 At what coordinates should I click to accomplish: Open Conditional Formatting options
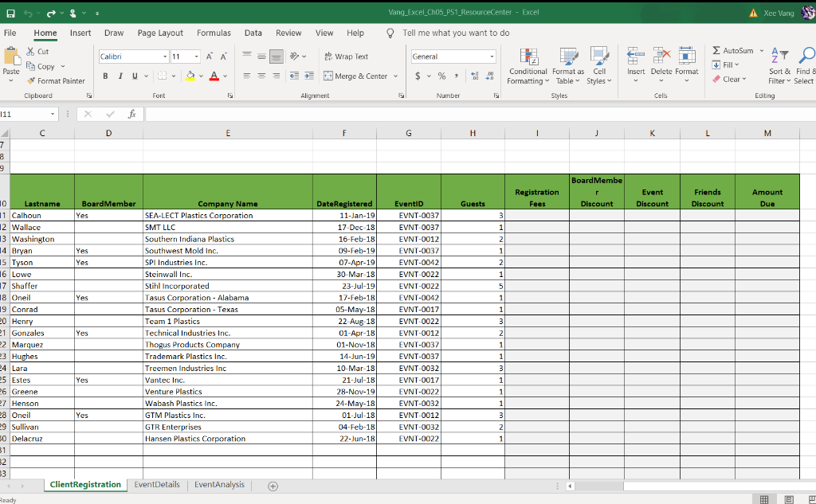pyautogui.click(x=528, y=67)
